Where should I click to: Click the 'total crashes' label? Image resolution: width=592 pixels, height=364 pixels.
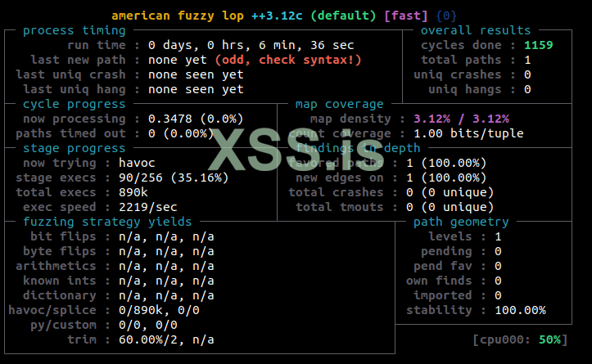click(x=336, y=192)
